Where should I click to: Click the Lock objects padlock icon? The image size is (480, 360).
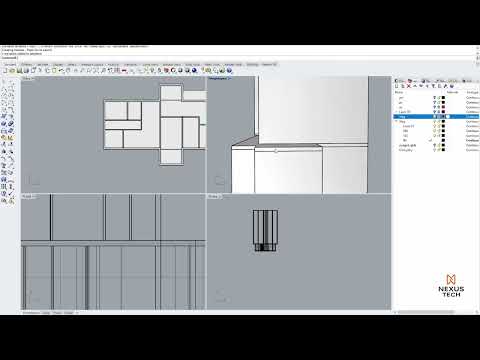[x=159, y=70]
